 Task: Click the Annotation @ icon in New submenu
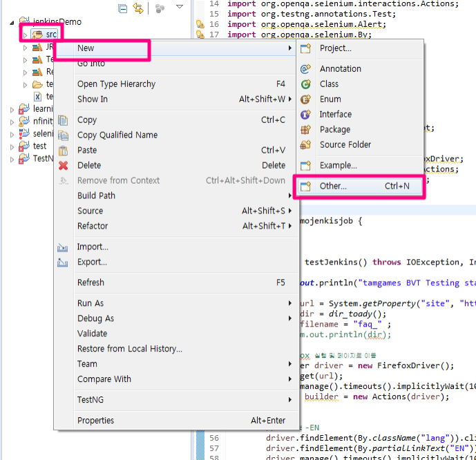coord(306,68)
